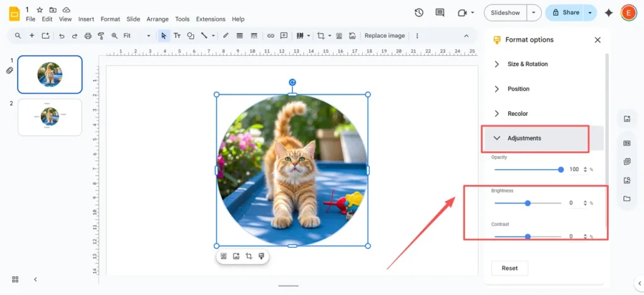Click the Replace image button
The image size is (644, 295).
[385, 36]
